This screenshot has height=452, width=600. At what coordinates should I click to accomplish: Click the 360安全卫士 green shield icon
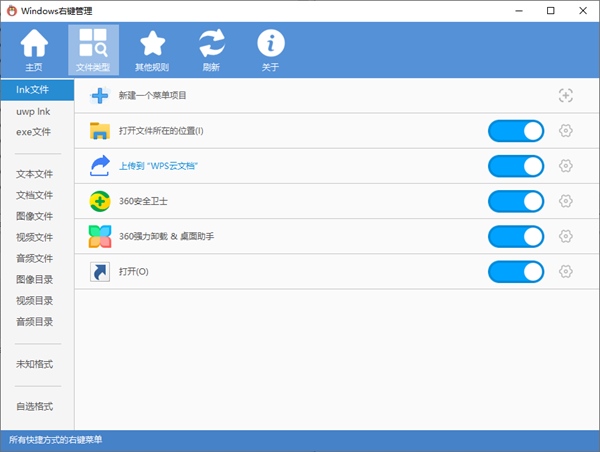click(x=100, y=201)
